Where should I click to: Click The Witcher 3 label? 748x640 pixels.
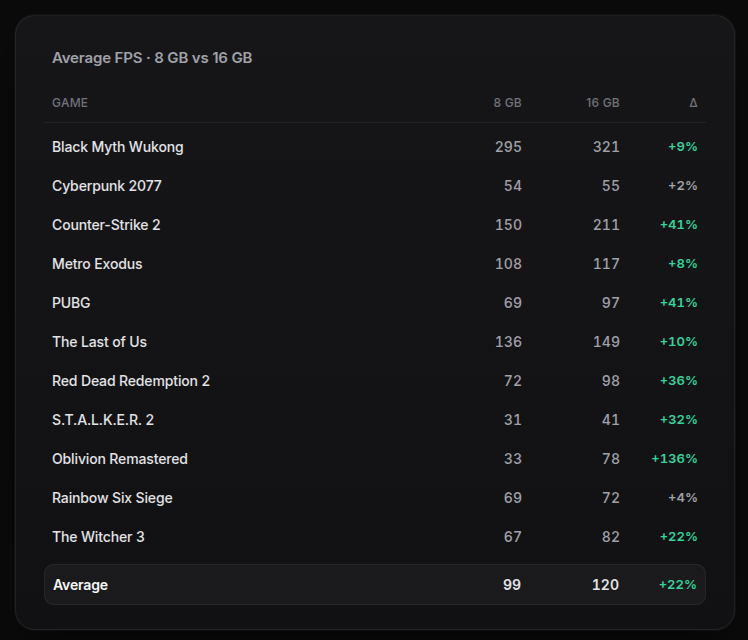tap(98, 537)
